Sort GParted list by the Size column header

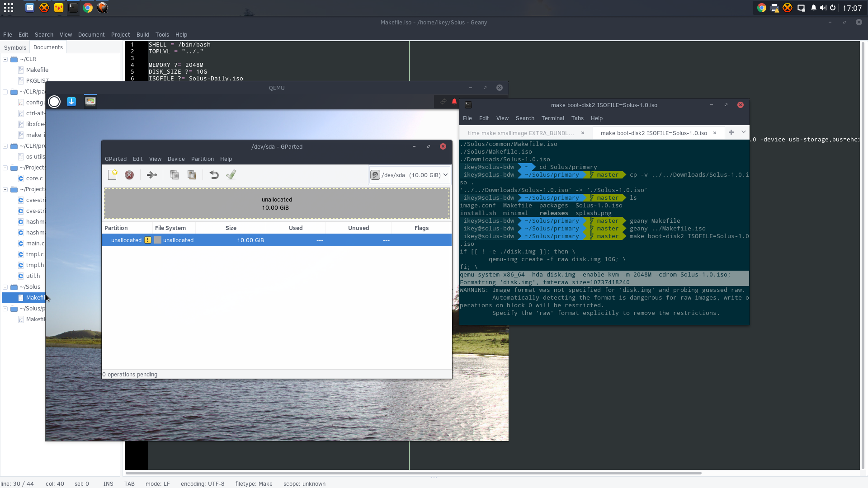coord(231,228)
